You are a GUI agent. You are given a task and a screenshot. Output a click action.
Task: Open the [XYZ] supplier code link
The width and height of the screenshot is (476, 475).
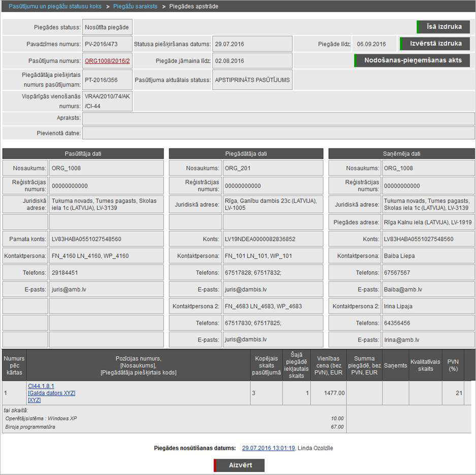coord(35,400)
